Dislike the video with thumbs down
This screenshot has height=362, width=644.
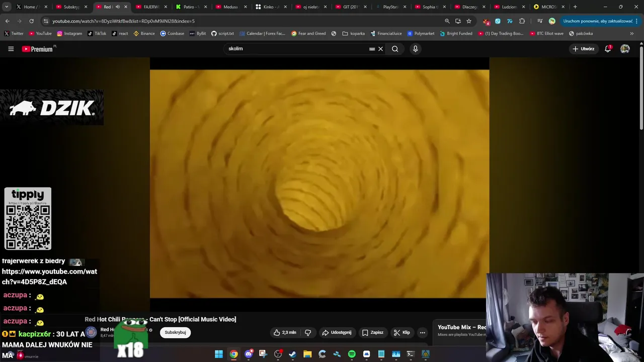[308, 332]
